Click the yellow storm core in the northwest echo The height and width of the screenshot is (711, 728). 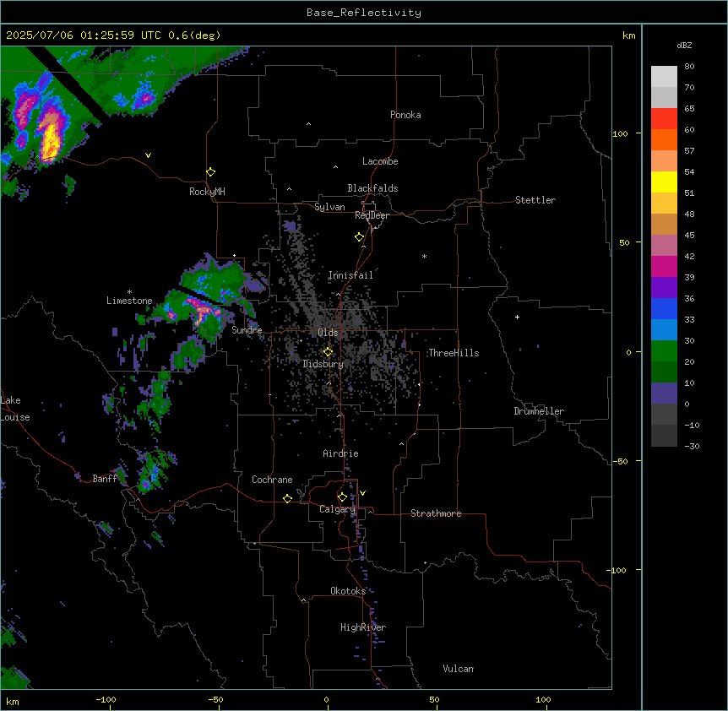pos(50,142)
